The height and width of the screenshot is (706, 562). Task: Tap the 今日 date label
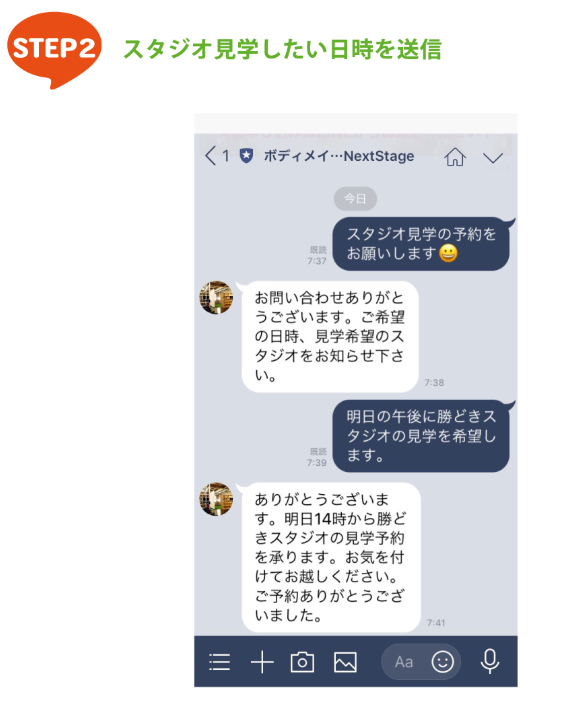click(x=355, y=199)
